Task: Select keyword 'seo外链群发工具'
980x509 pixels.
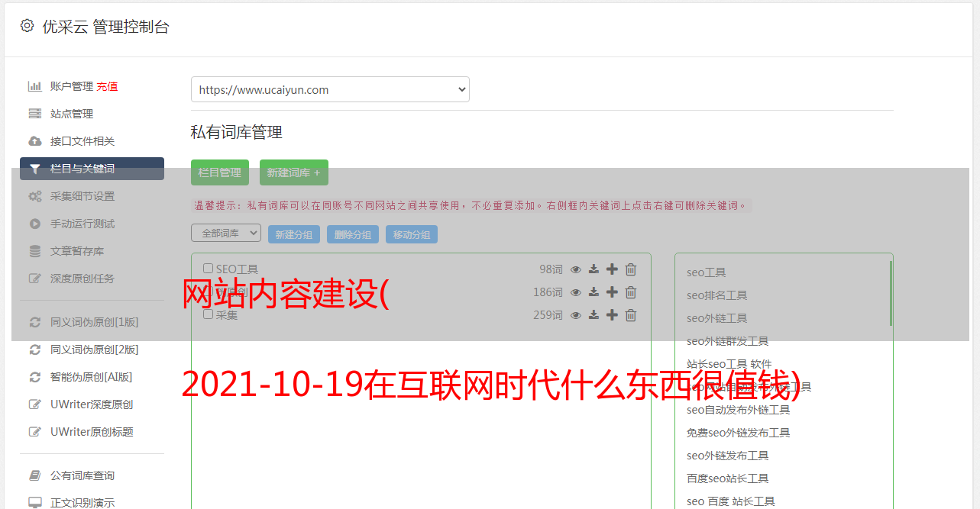Action: (x=728, y=341)
